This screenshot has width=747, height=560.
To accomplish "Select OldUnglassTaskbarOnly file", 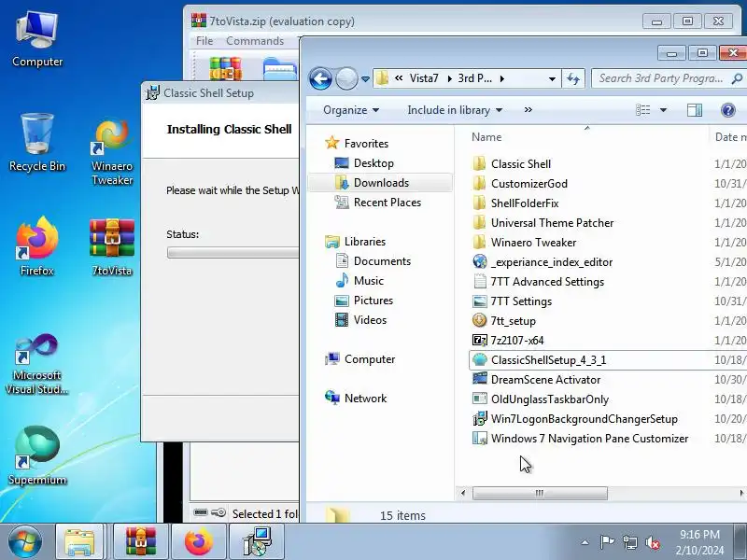I will [x=541, y=399].
